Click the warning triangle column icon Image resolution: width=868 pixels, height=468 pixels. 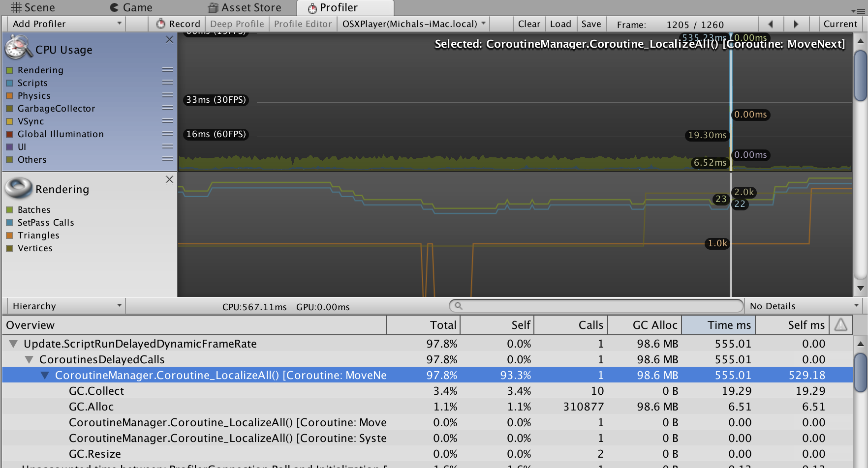click(x=841, y=325)
